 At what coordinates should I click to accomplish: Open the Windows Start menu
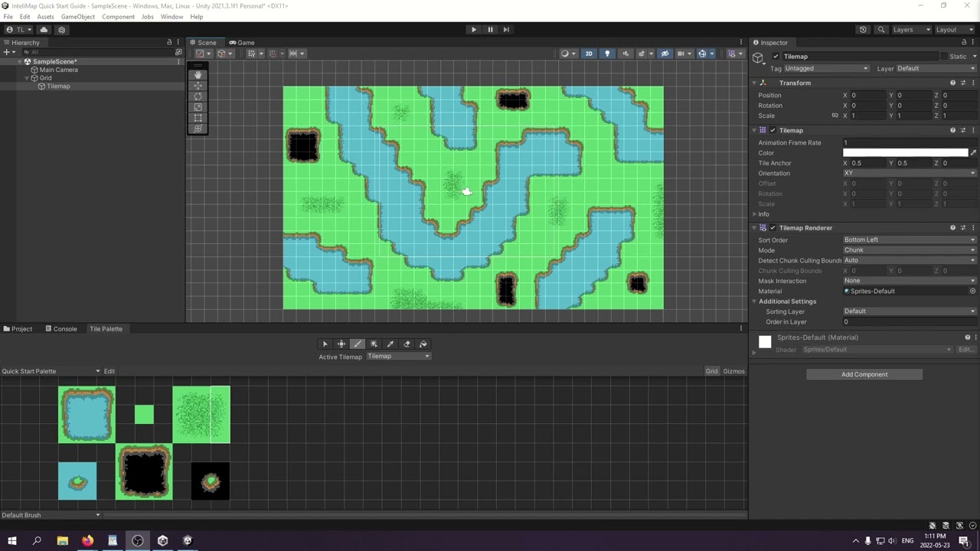point(11,541)
